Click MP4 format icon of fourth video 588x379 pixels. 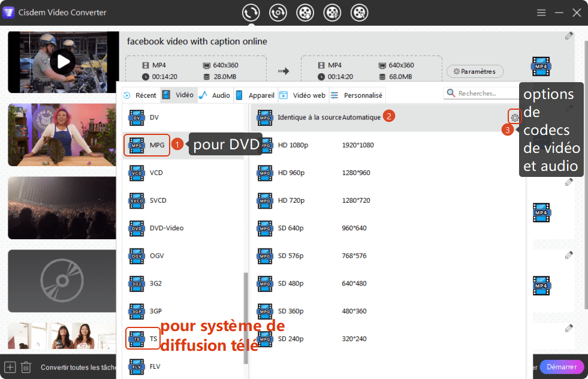[x=541, y=286]
